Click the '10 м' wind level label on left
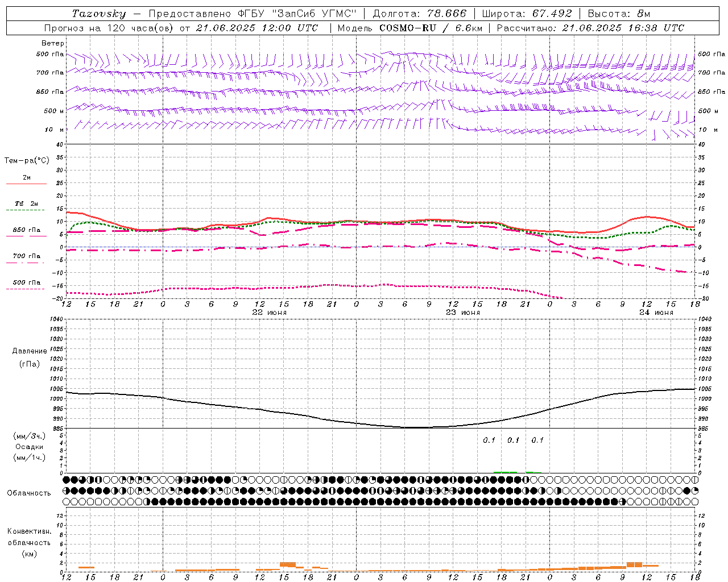The height and width of the screenshot is (582, 728). coord(55,130)
